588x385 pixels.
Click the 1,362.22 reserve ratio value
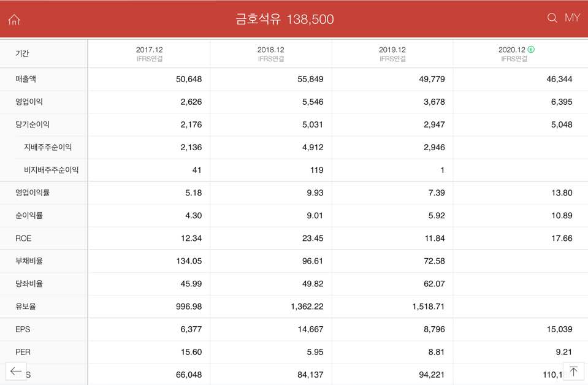(307, 307)
